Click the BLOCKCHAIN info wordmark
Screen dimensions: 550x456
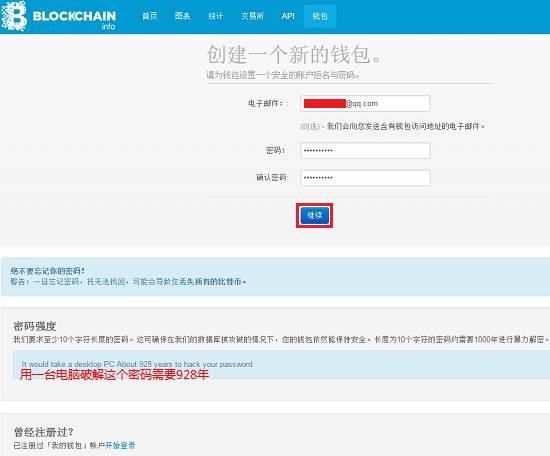74,20
